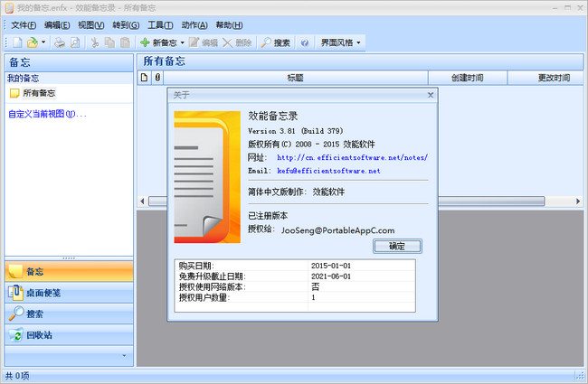Viewport: 588px width, 384px height.
Task: Select the 回收站 navigation pane button
Action: pyautogui.click(x=69, y=334)
